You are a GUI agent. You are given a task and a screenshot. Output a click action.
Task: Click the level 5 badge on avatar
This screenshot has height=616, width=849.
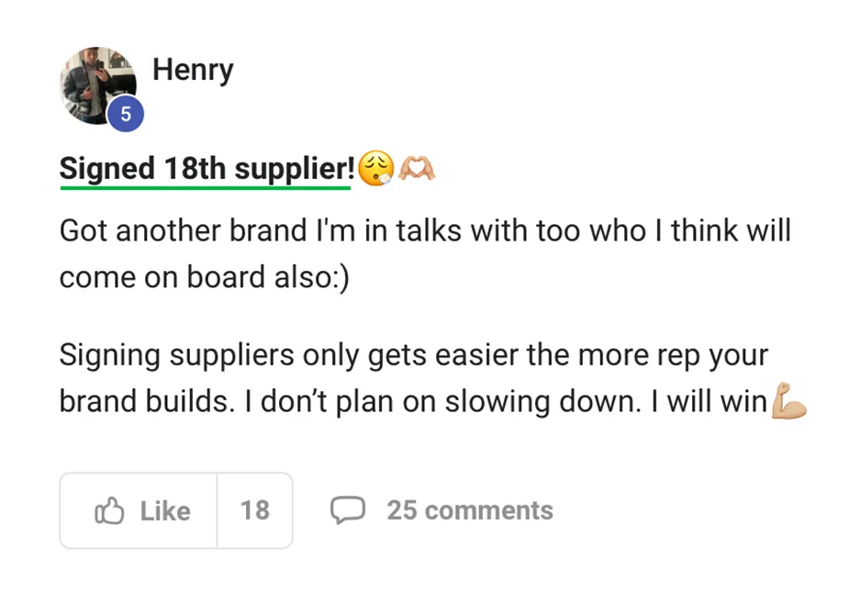[126, 116]
